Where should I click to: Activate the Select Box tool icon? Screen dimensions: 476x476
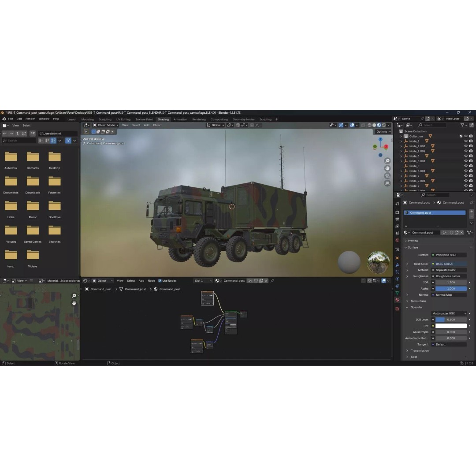pyautogui.click(x=86, y=132)
